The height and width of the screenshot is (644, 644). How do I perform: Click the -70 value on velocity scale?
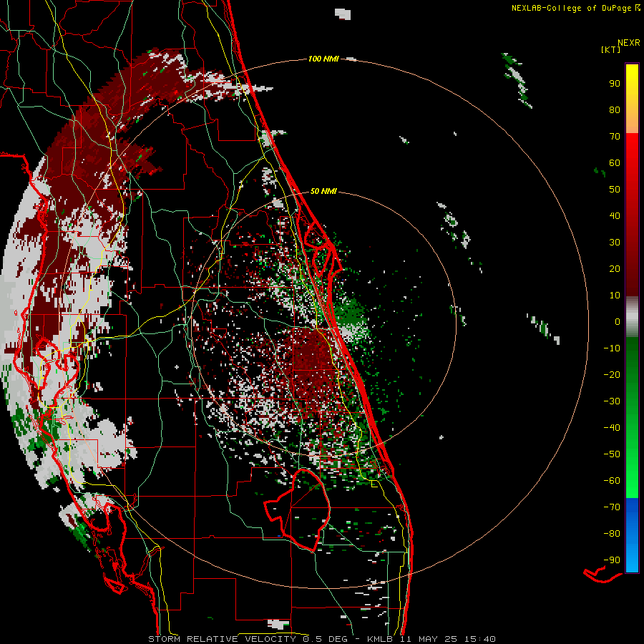point(612,507)
